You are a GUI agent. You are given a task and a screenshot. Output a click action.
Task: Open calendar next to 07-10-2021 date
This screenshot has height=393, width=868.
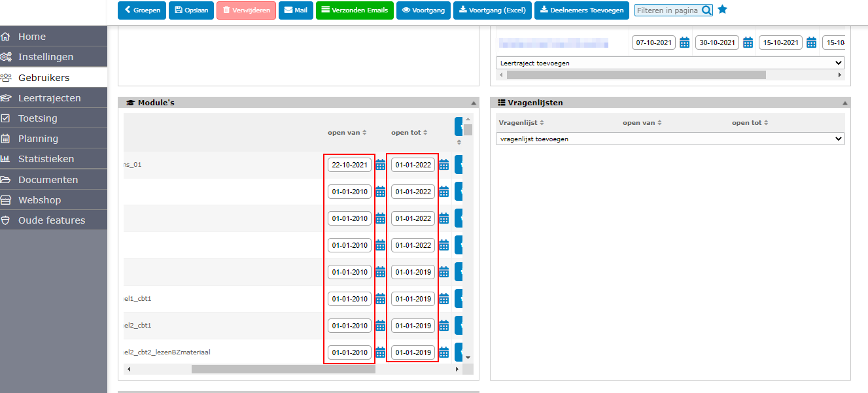pyautogui.click(x=684, y=43)
